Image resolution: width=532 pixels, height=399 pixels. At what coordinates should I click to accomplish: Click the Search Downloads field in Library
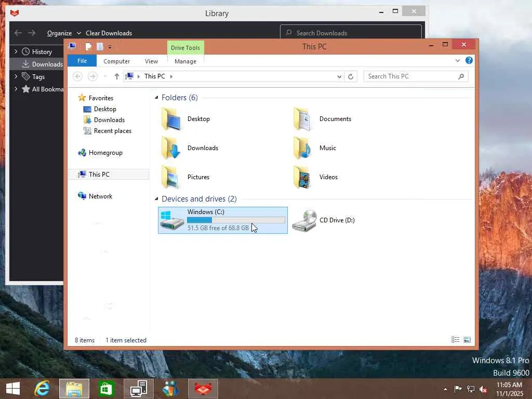(351, 33)
